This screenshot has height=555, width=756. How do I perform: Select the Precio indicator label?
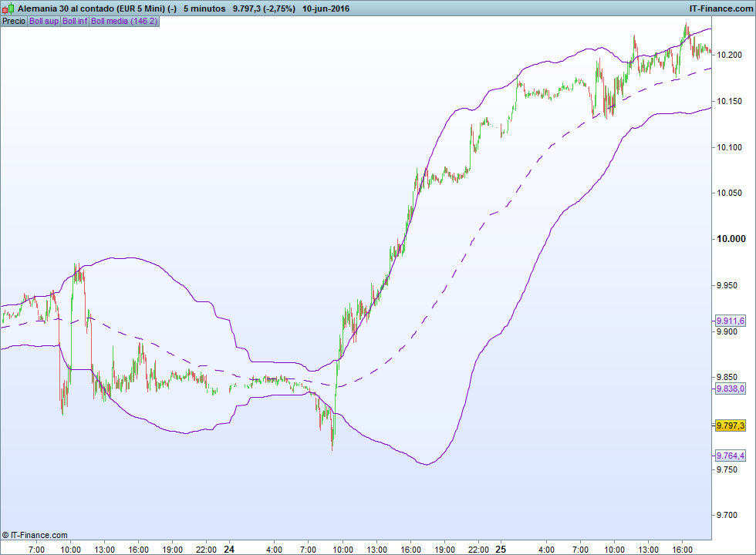tap(14, 22)
